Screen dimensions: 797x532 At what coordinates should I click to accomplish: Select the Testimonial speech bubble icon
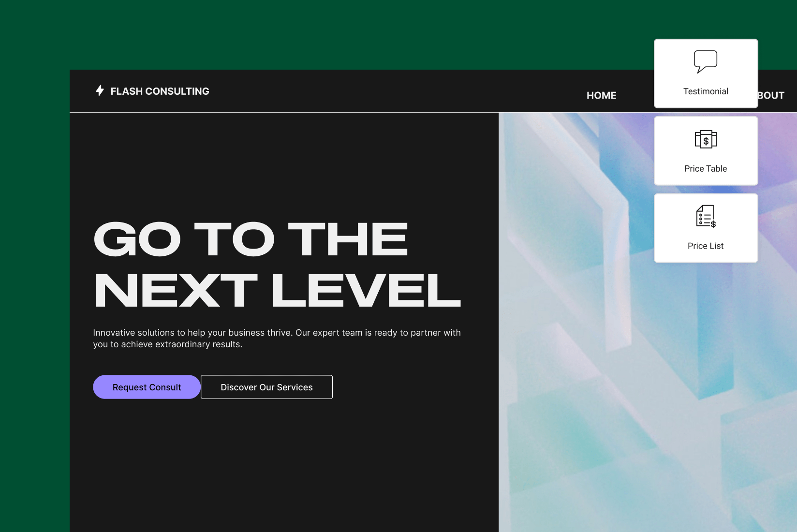pos(705,61)
